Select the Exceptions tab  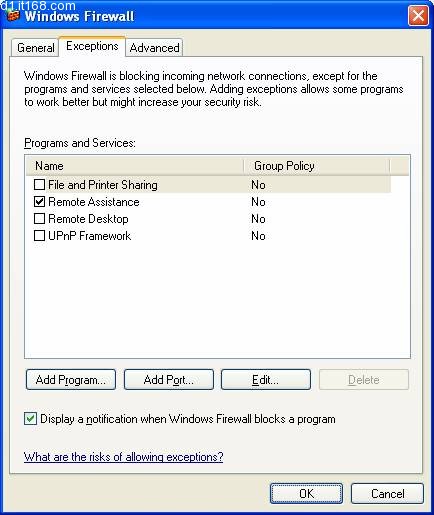[92, 46]
